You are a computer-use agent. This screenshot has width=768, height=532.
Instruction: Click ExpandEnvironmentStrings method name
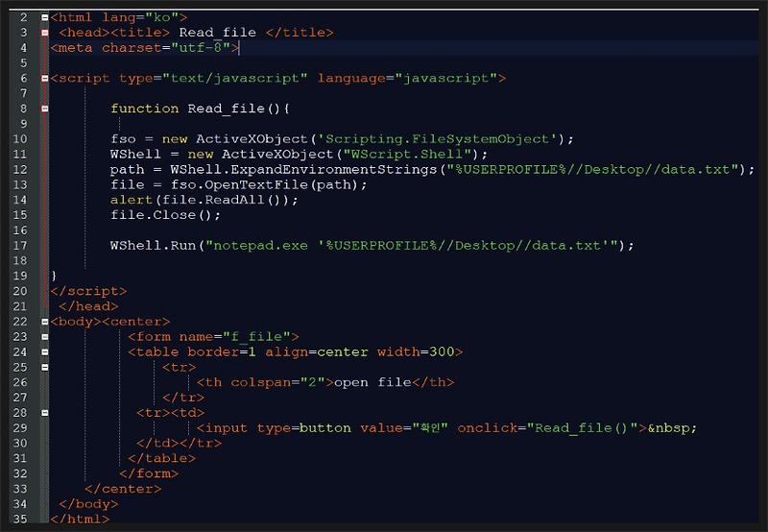coord(333,170)
